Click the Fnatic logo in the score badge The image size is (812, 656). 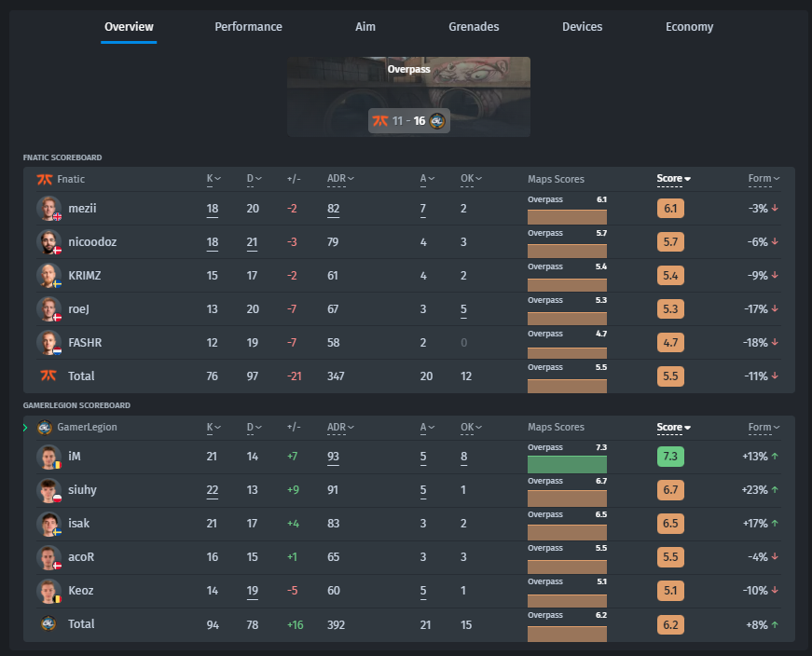point(380,120)
